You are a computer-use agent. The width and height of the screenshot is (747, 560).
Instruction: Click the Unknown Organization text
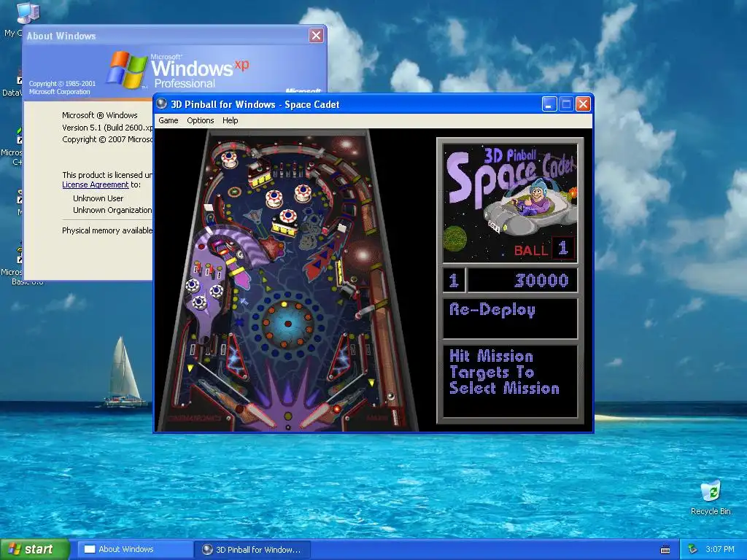click(112, 210)
